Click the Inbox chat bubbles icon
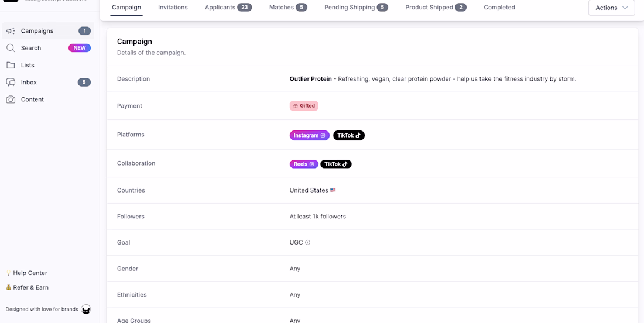 (11, 83)
